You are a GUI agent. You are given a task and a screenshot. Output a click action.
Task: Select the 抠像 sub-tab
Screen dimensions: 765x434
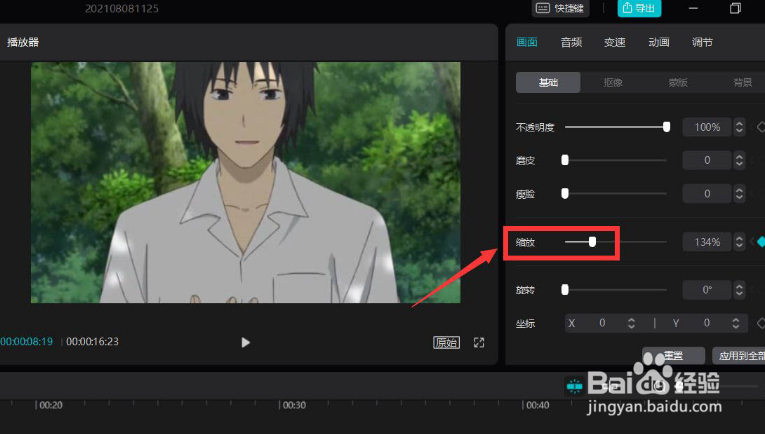tap(613, 82)
